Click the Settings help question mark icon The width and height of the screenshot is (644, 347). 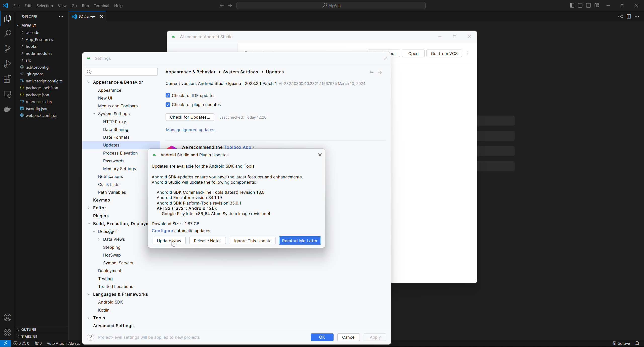tap(91, 337)
